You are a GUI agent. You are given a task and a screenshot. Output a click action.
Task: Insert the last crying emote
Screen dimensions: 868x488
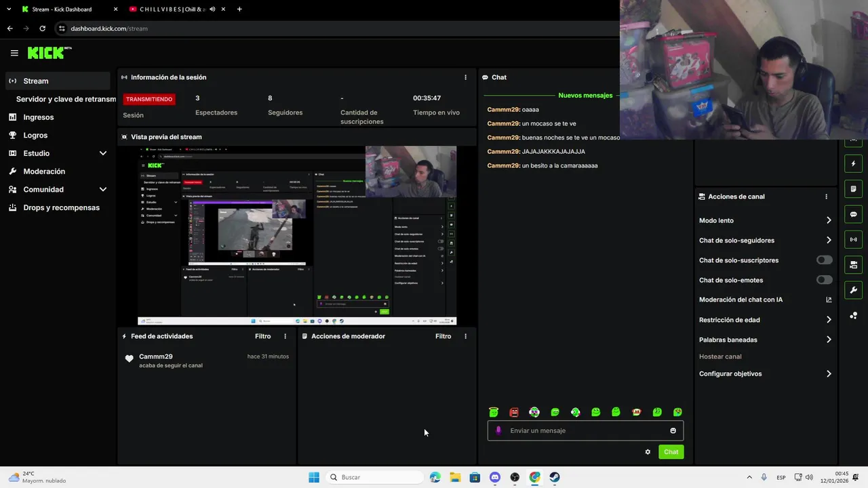677,412
